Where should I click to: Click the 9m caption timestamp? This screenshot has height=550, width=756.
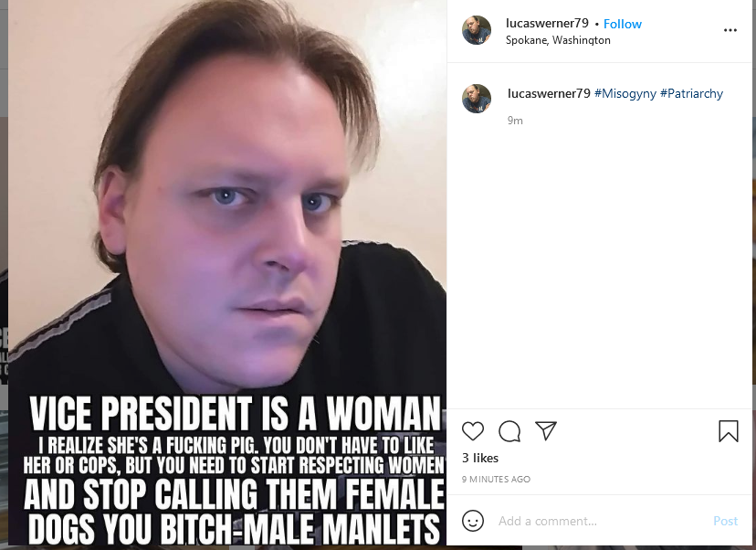point(515,121)
